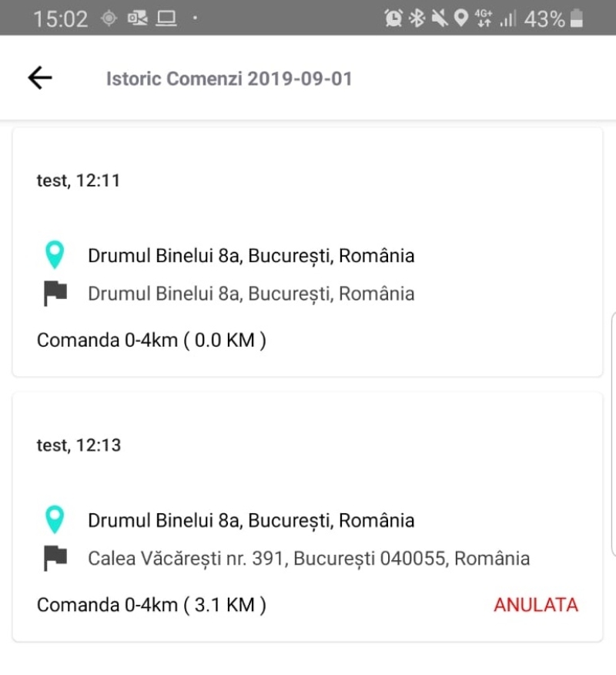Click the ANULATA status label
The height and width of the screenshot is (675, 616).
535,605
